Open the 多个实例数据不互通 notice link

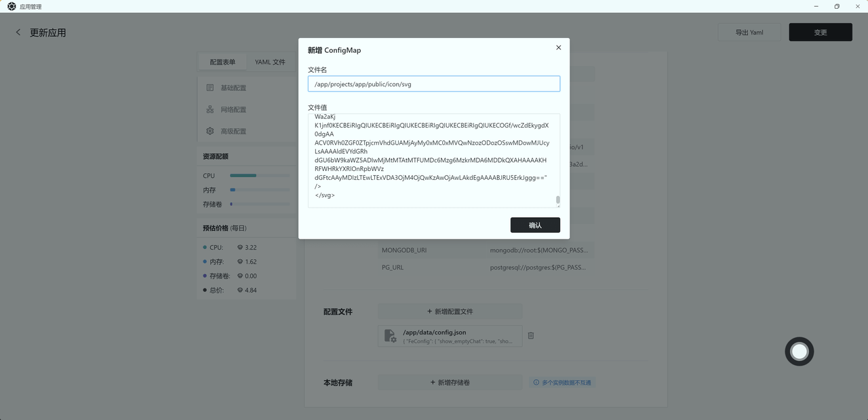click(566, 382)
